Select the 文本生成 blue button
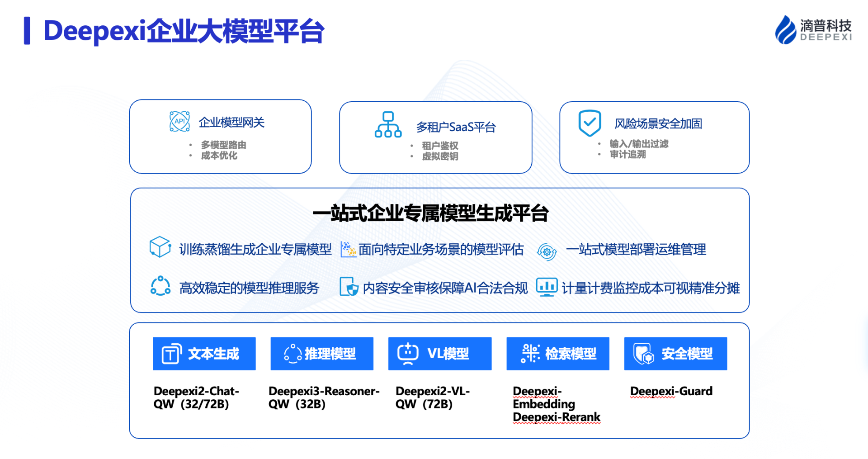 [x=204, y=354]
